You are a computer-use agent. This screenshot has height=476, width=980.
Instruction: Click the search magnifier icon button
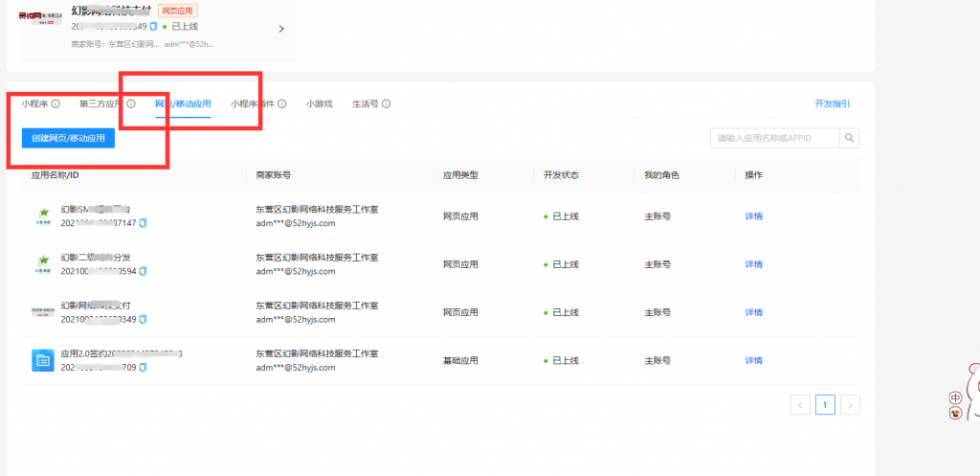(850, 139)
